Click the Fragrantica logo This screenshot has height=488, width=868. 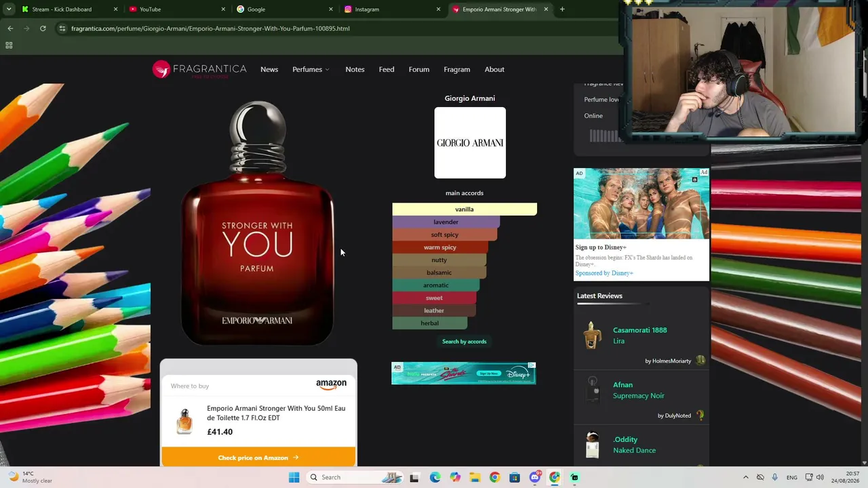pyautogui.click(x=199, y=69)
